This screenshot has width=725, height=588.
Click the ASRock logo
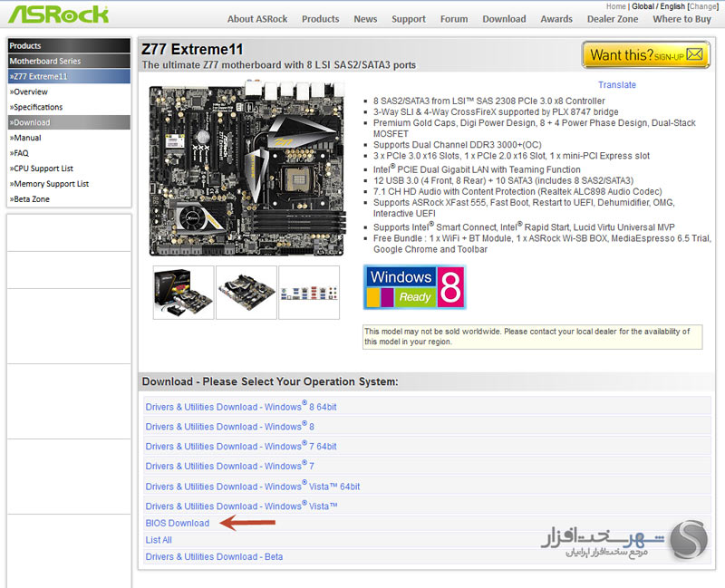pyautogui.click(x=59, y=14)
